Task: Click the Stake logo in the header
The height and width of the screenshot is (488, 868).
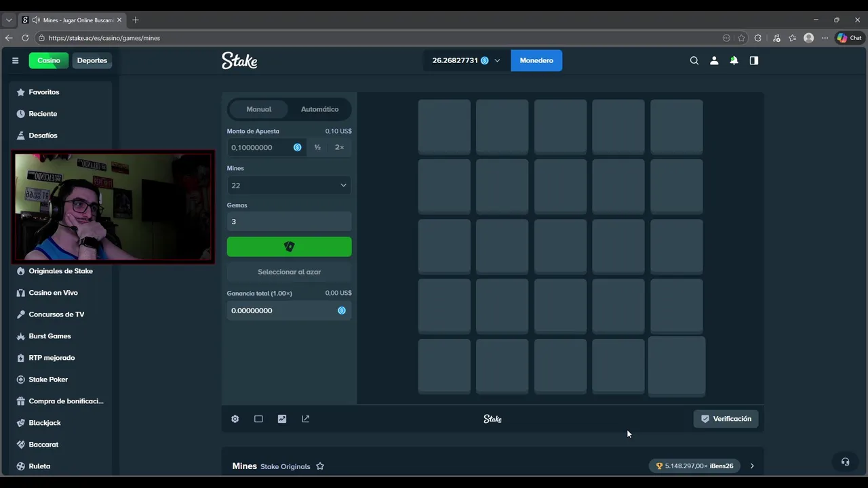Action: click(x=239, y=60)
